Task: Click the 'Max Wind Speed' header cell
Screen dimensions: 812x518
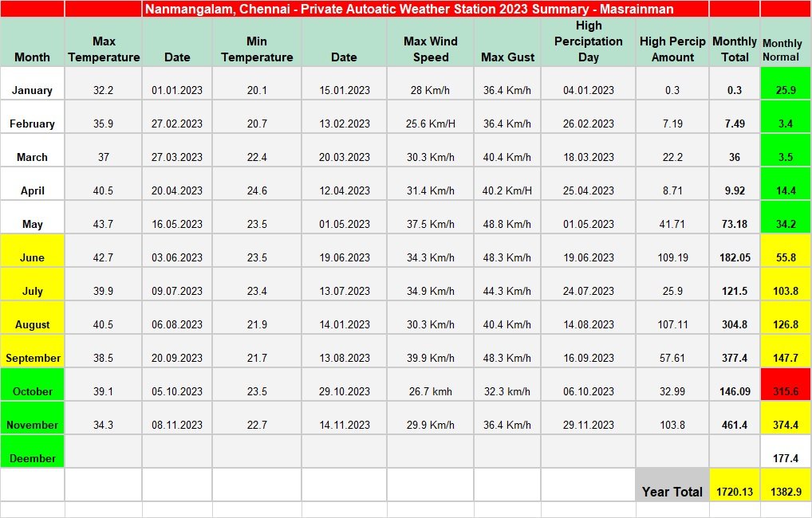Action: tap(431, 42)
